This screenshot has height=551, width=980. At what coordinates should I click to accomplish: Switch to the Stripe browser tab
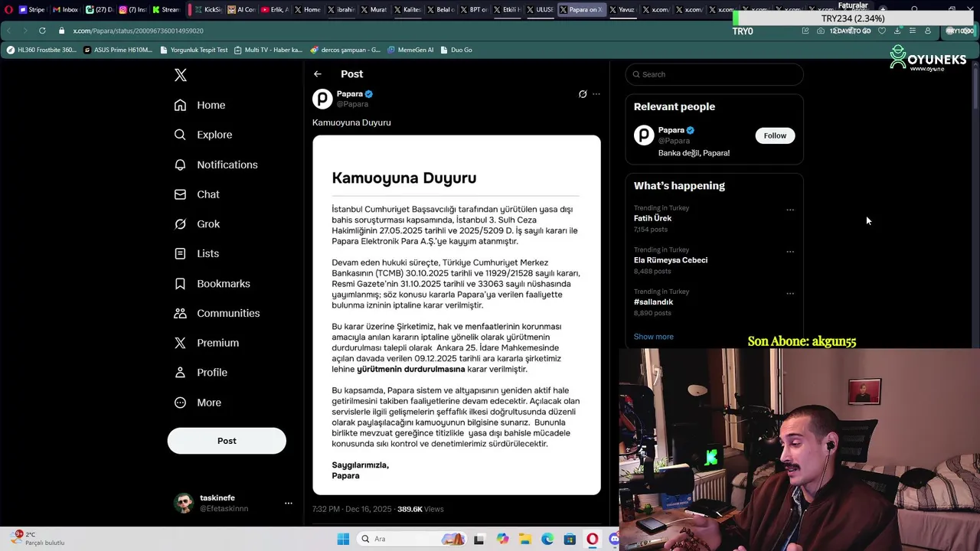pyautogui.click(x=32, y=10)
